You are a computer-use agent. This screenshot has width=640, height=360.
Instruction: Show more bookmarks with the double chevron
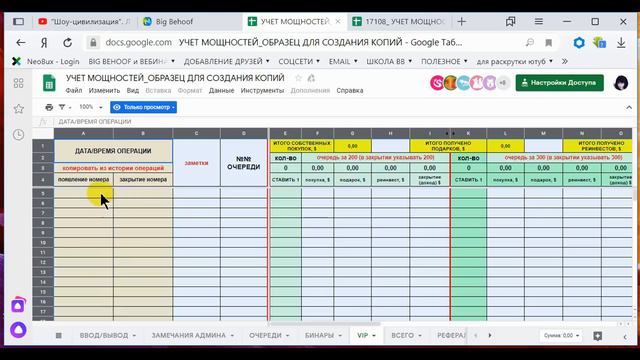pyautogui.click(x=564, y=61)
